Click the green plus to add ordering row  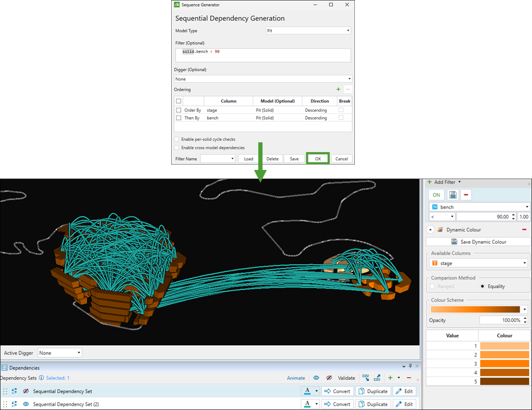coord(339,90)
